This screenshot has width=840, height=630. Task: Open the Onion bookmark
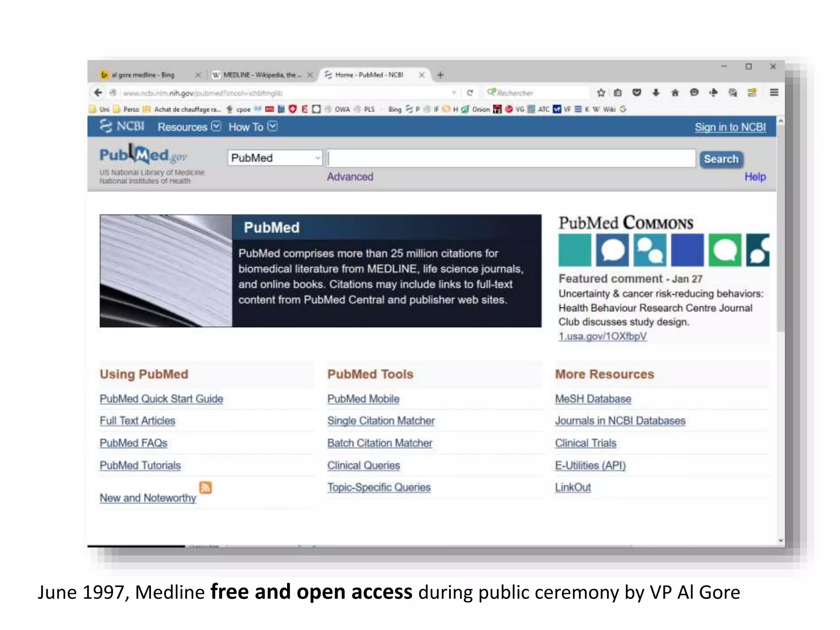click(x=476, y=109)
